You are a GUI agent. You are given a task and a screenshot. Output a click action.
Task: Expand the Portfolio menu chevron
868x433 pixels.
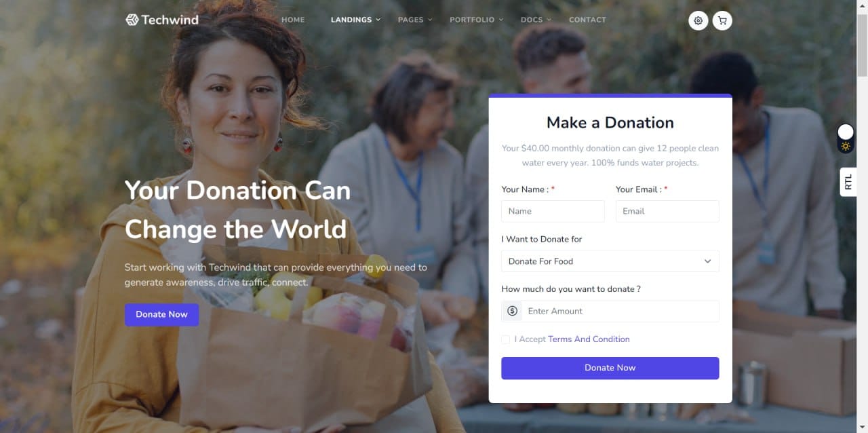click(x=501, y=20)
